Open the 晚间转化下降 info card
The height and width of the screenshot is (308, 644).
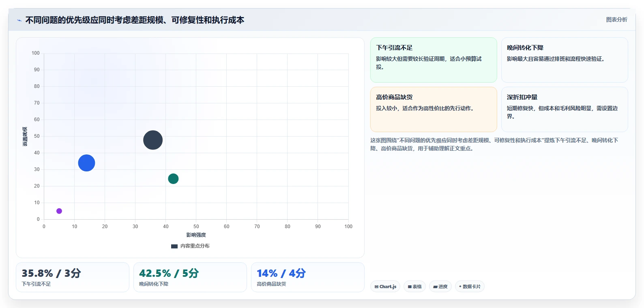pyautogui.click(x=565, y=60)
